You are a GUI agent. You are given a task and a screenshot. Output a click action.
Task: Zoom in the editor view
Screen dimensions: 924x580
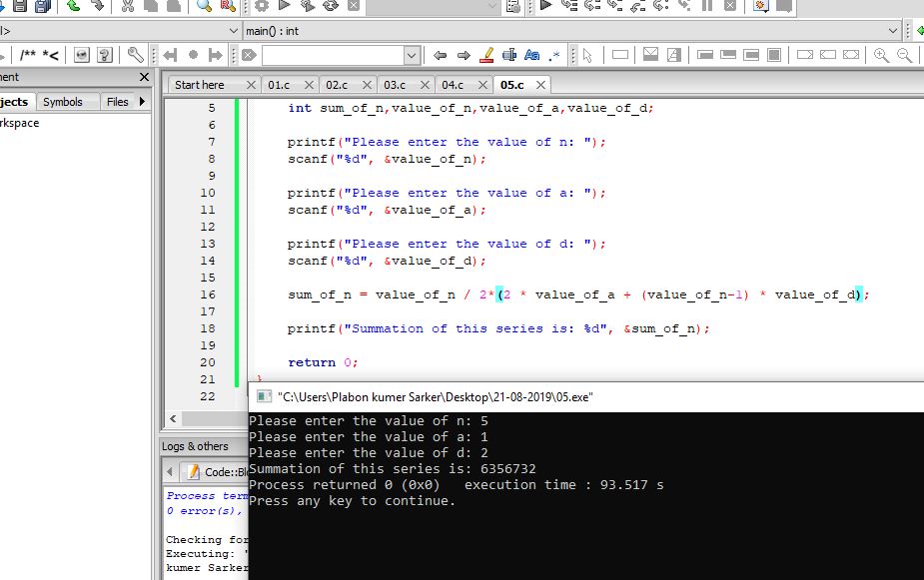point(882,55)
